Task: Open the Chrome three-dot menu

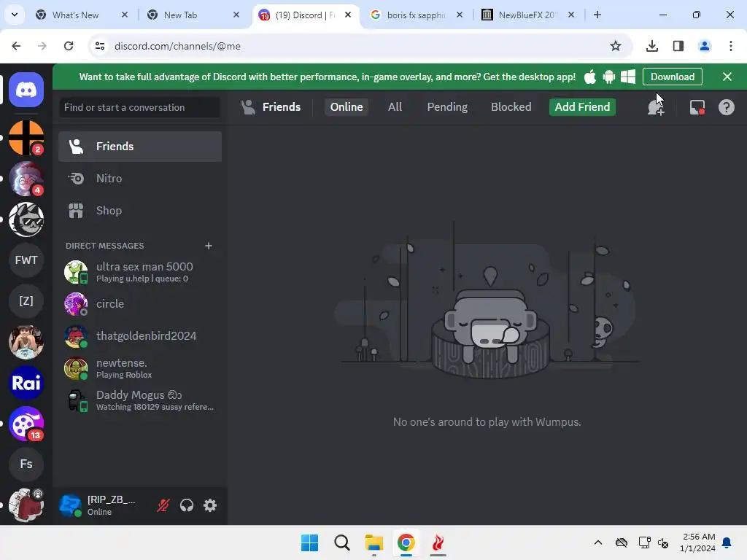Action: pos(730,46)
